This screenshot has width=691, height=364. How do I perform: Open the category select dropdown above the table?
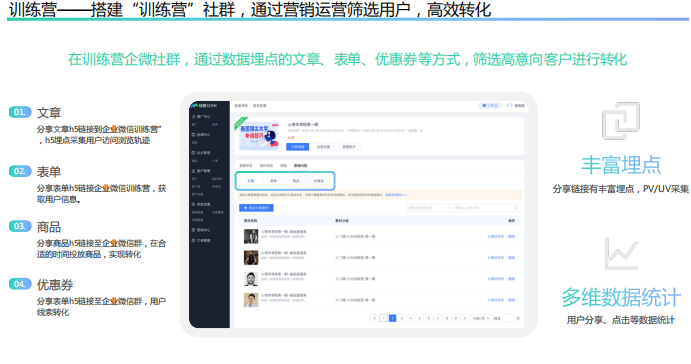coord(428,208)
